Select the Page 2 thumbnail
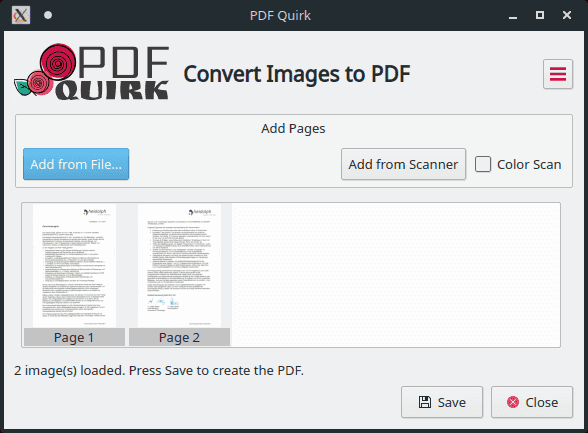The image size is (588, 433). click(x=179, y=274)
